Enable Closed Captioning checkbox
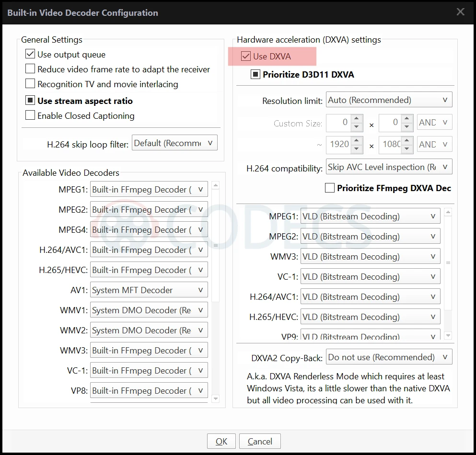The image size is (476, 455). (x=30, y=116)
